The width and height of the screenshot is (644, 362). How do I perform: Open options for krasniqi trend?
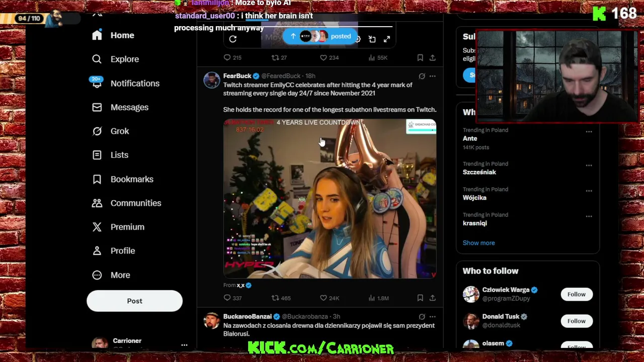click(x=589, y=217)
